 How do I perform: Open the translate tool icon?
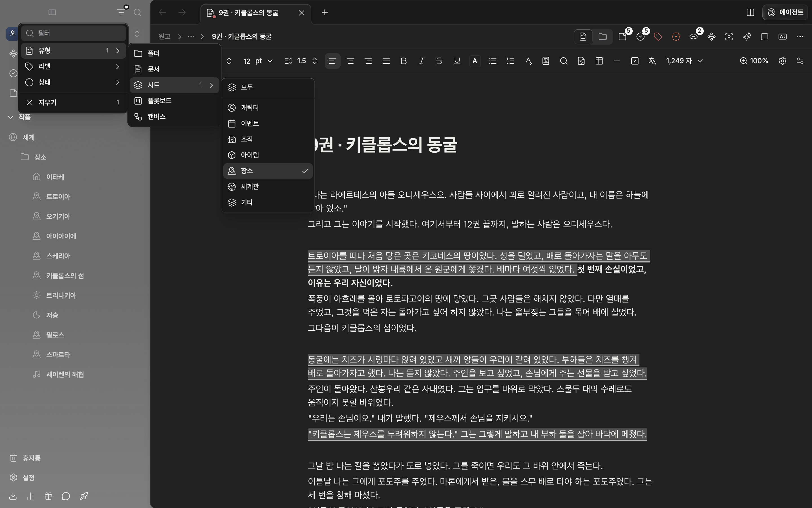tap(652, 61)
